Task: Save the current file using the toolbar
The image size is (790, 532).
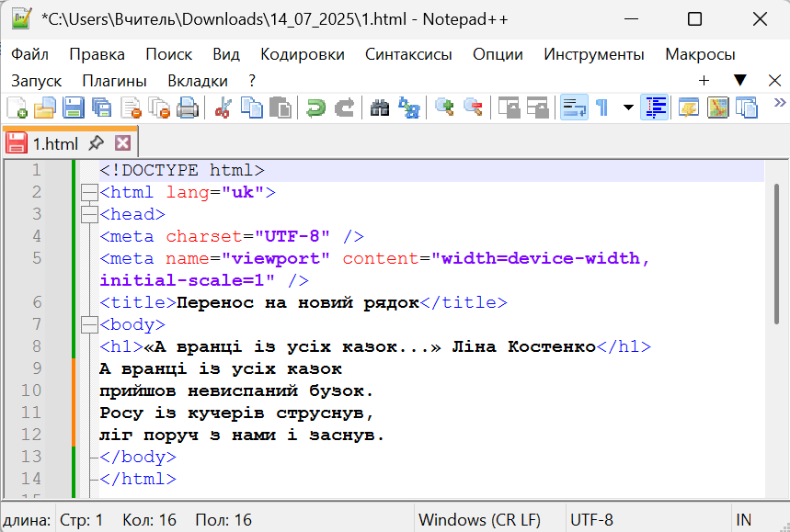Action: [x=73, y=108]
